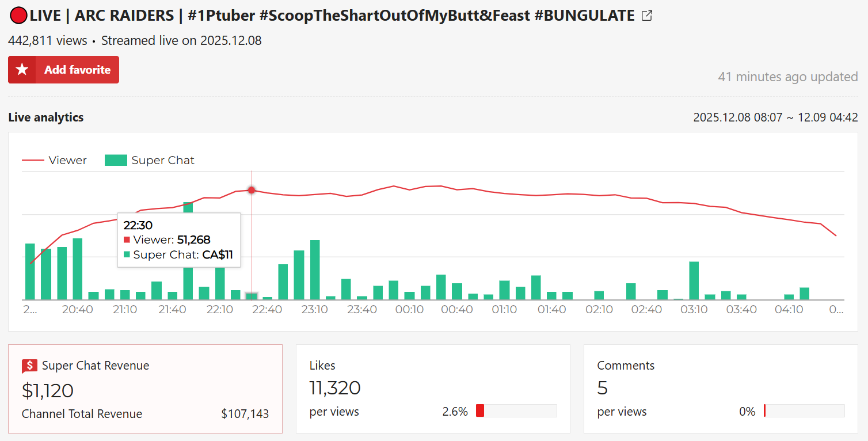
Task: Click red Viewer square inside the tooltip
Action: [x=127, y=240]
